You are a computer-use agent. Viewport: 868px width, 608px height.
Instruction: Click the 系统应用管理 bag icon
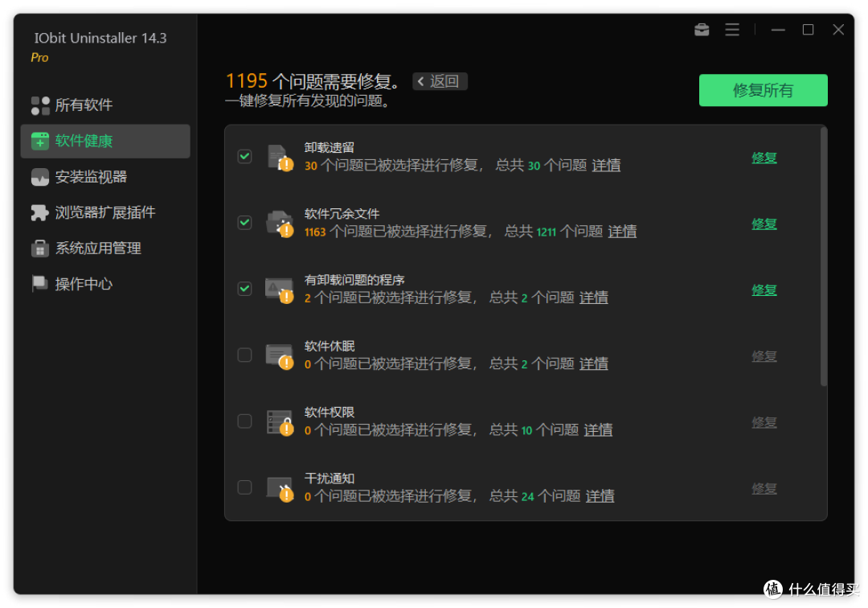40,249
